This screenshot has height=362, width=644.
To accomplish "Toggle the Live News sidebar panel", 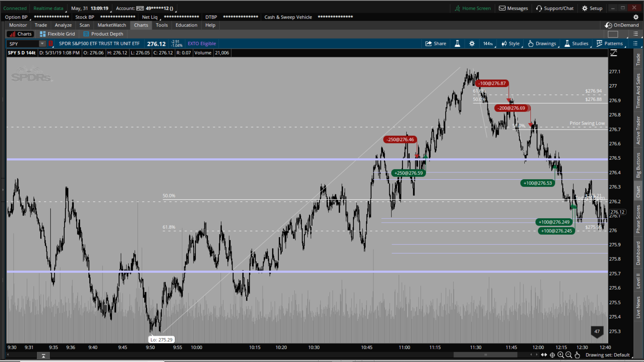I will tap(638, 307).
